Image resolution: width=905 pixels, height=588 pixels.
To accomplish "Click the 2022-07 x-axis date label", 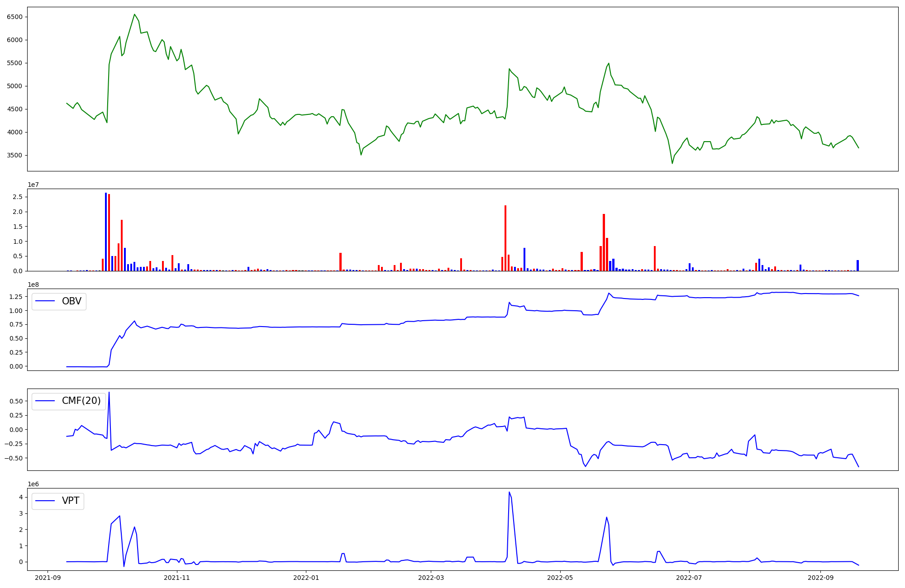I will (x=689, y=578).
